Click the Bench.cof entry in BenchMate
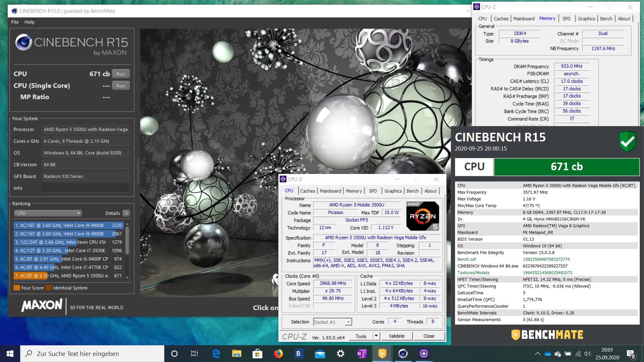This screenshot has height=362, width=644. (467, 259)
